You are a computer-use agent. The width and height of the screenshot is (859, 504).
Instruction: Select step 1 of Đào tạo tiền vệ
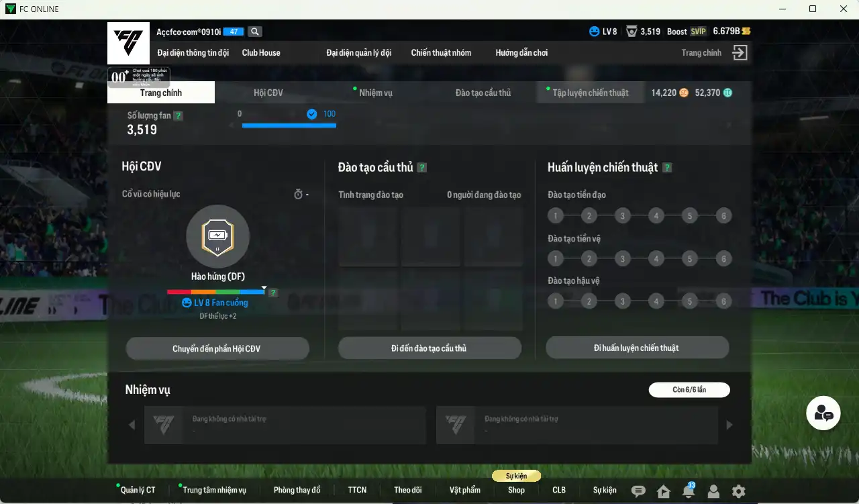(x=555, y=259)
